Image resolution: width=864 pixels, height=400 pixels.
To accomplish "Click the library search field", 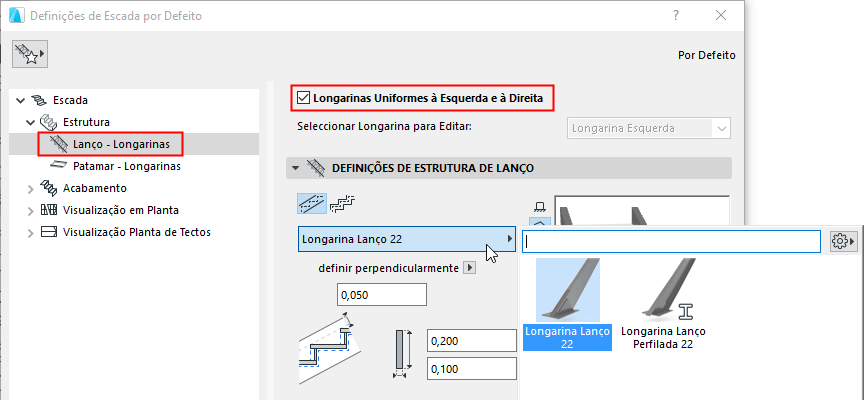I will tap(672, 241).
